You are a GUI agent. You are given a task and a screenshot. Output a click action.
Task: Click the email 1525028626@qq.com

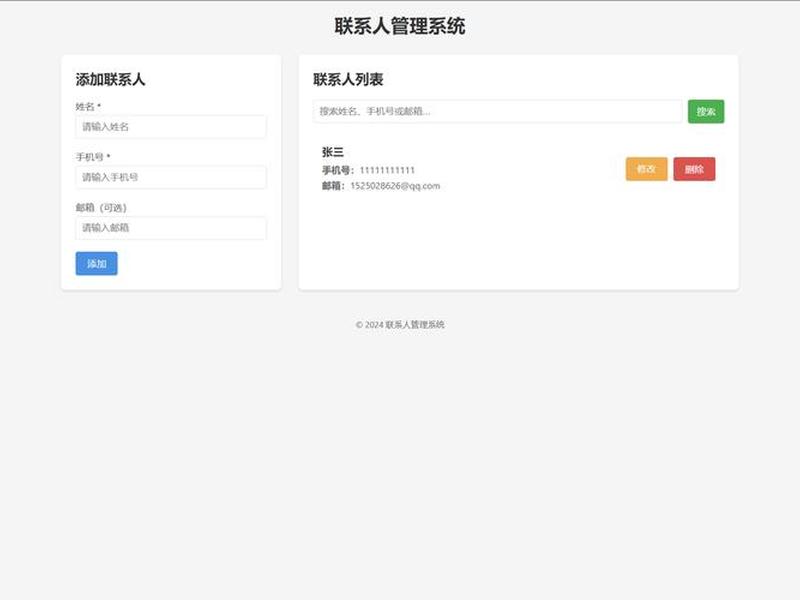pyautogui.click(x=395, y=186)
